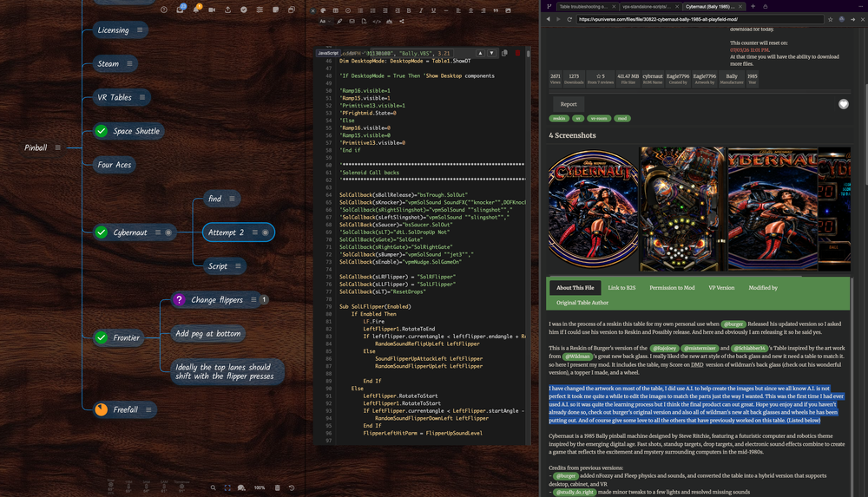868x497 pixels.
Task: Click the mod tag
Action: (622, 119)
